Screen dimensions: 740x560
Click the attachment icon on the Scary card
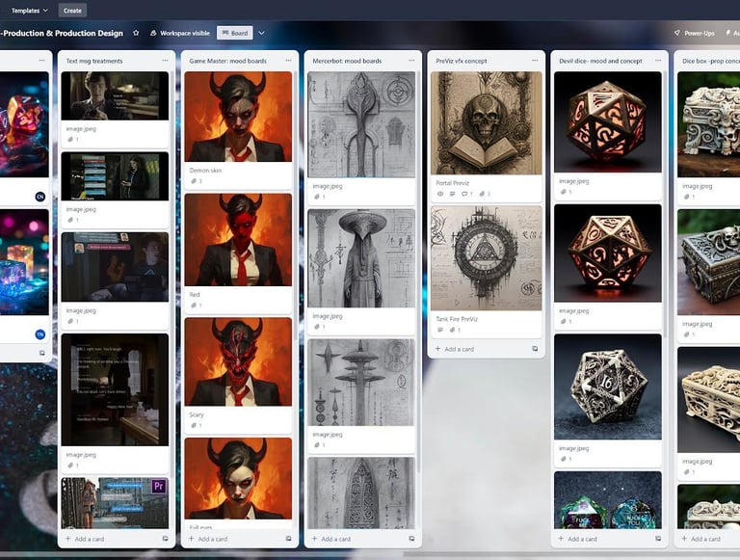[196, 425]
